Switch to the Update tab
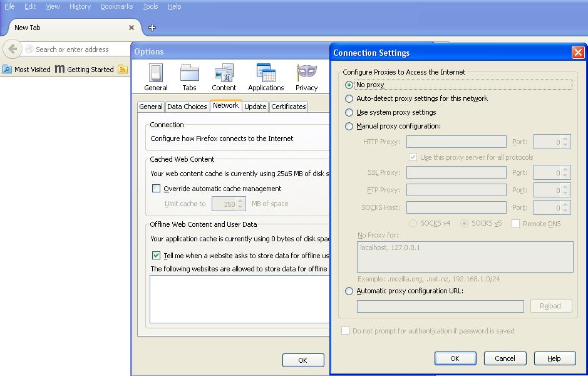The width and height of the screenshot is (588, 376). click(255, 107)
